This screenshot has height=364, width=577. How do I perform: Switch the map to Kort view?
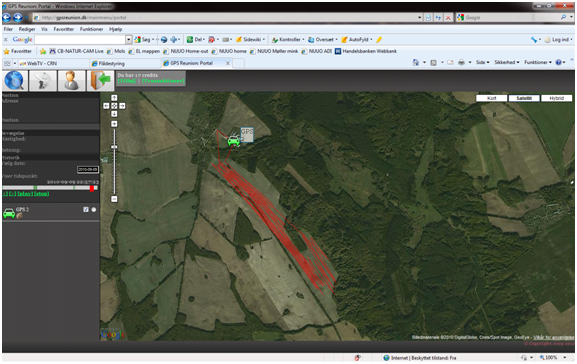click(x=492, y=98)
